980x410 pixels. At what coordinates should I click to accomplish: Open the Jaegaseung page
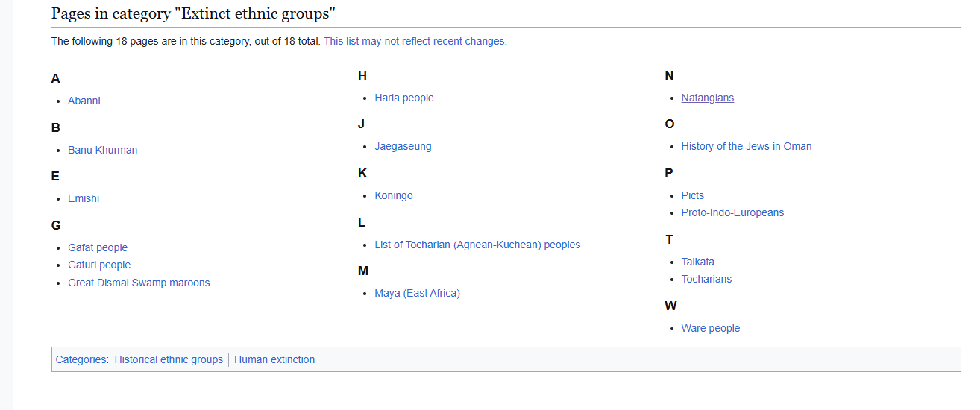tap(403, 146)
